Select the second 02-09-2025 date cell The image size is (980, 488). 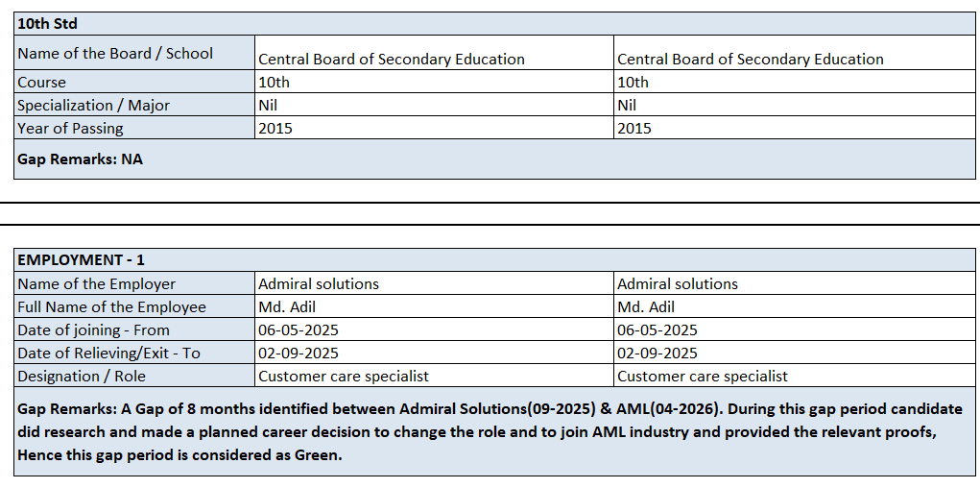[x=795, y=353]
